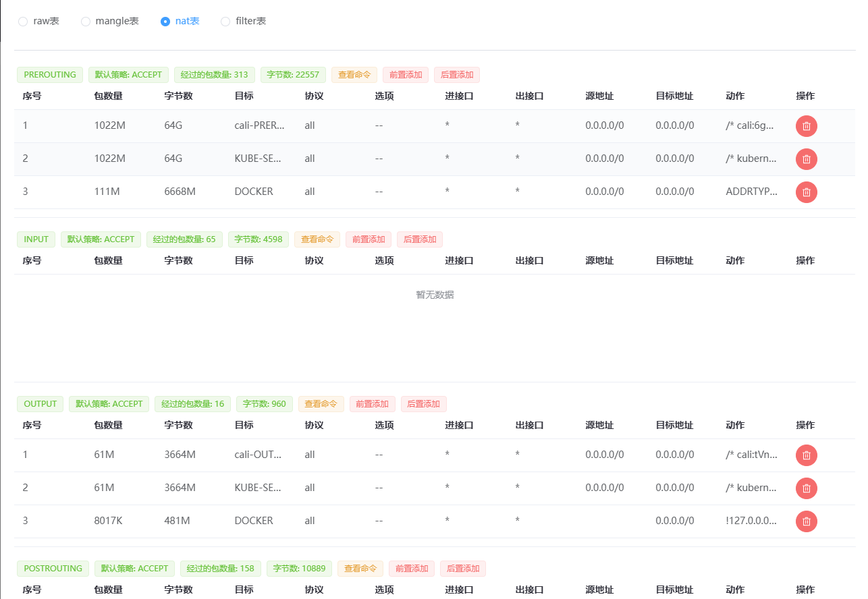Click the PREROUTING chain label
This screenshot has height=599, width=868.
[49, 75]
